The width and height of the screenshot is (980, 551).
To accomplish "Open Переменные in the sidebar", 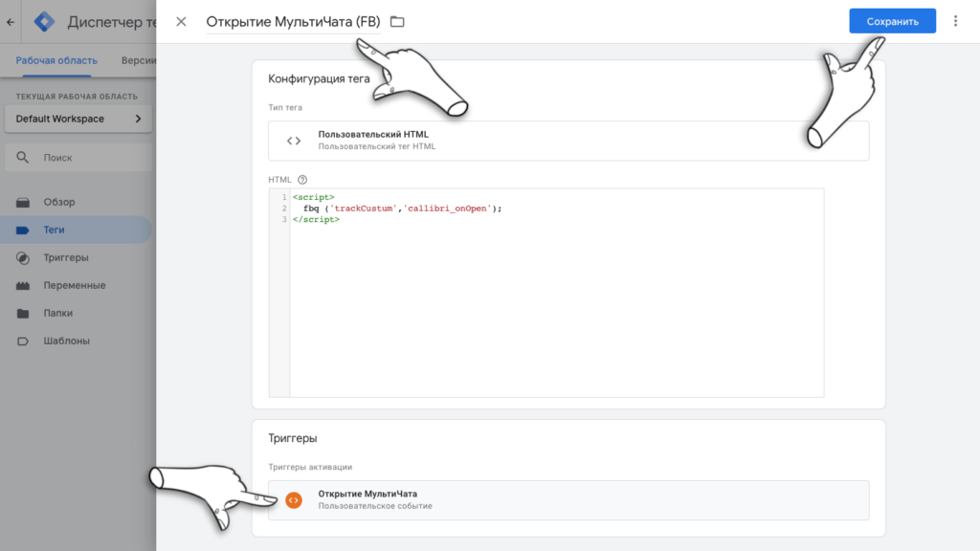I will click(x=74, y=286).
